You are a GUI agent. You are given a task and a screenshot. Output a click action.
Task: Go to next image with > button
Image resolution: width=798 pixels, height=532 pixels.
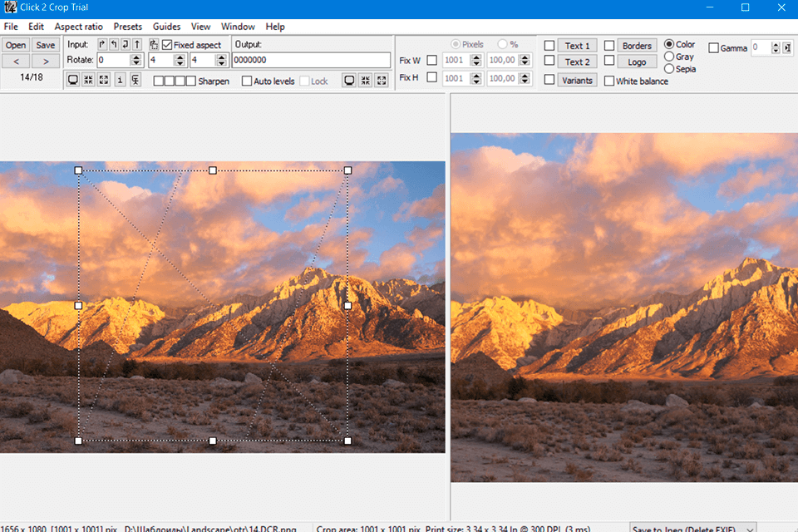click(x=45, y=61)
